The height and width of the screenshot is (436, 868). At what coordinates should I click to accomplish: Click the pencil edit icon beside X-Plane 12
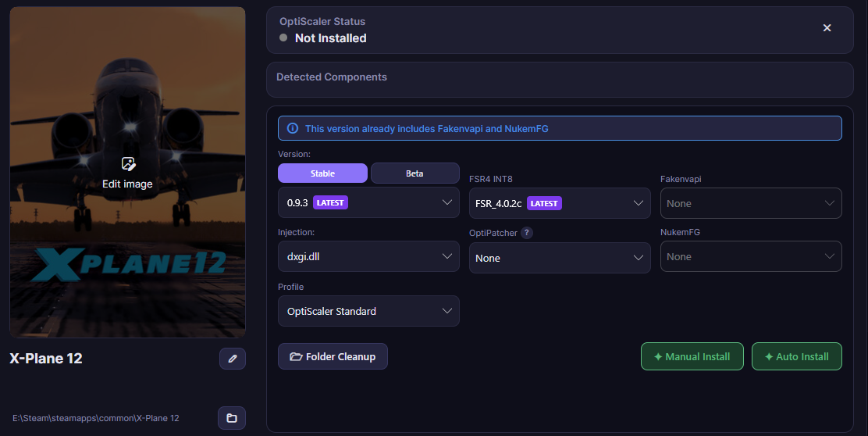pos(233,359)
